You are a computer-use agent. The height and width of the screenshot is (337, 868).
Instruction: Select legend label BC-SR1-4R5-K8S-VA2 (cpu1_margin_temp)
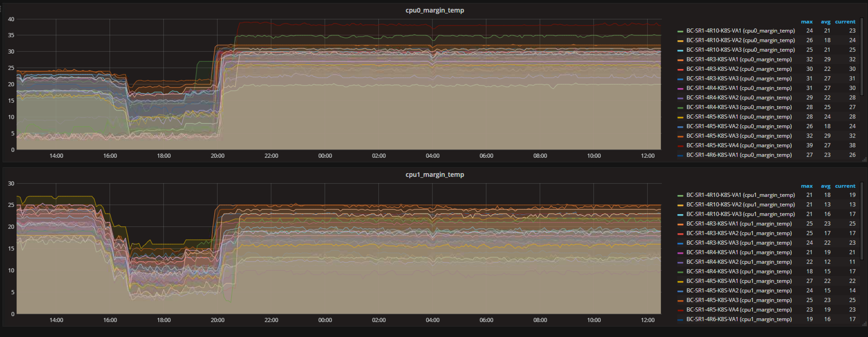click(739, 291)
